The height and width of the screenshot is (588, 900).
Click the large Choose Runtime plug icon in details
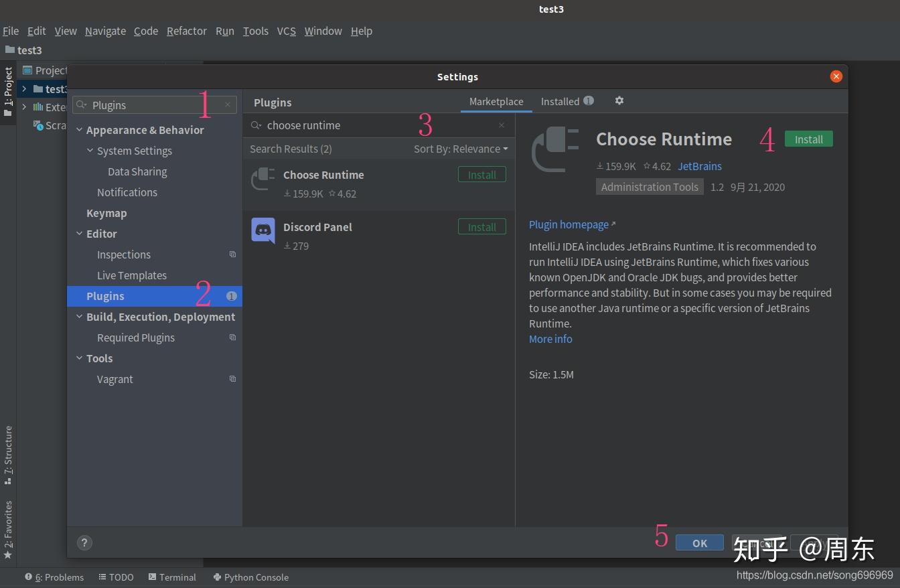pyautogui.click(x=555, y=150)
